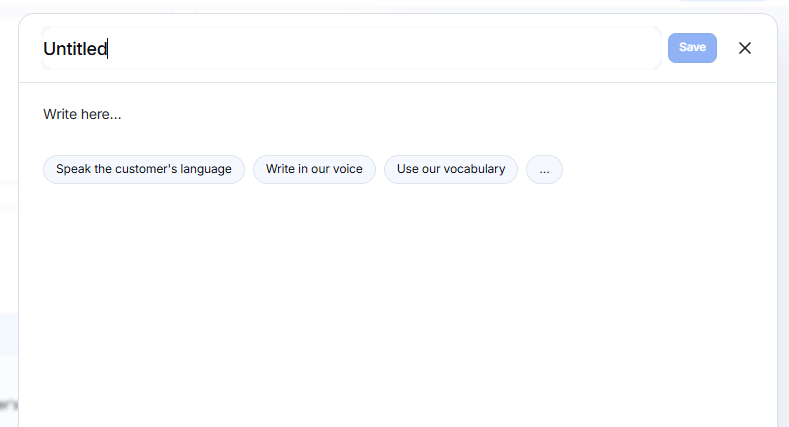Click the empty body area below suggestions
Screen dimensions: 789x427
tap(398, 302)
